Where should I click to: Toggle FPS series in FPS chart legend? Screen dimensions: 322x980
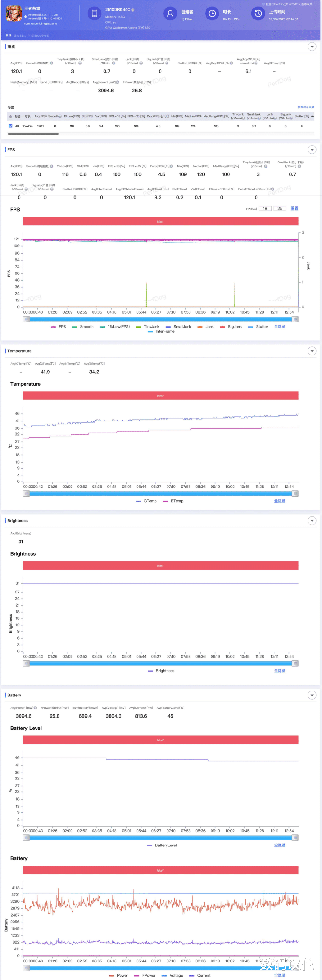[x=59, y=327]
